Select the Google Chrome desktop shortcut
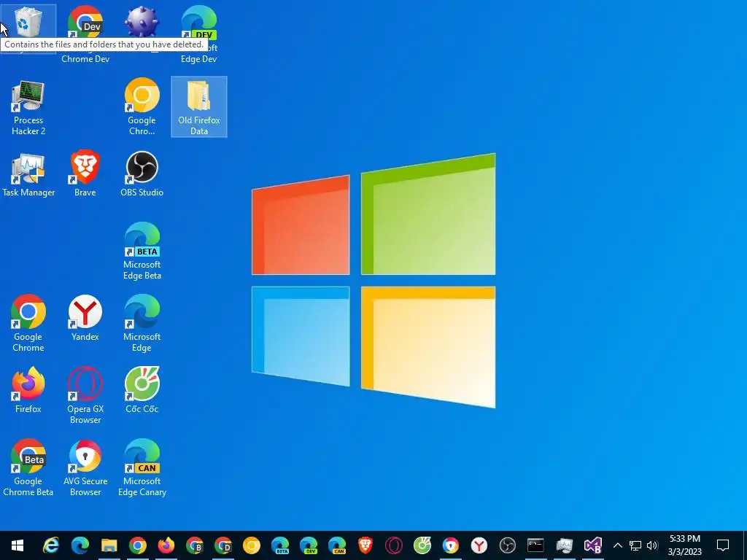 click(x=28, y=324)
